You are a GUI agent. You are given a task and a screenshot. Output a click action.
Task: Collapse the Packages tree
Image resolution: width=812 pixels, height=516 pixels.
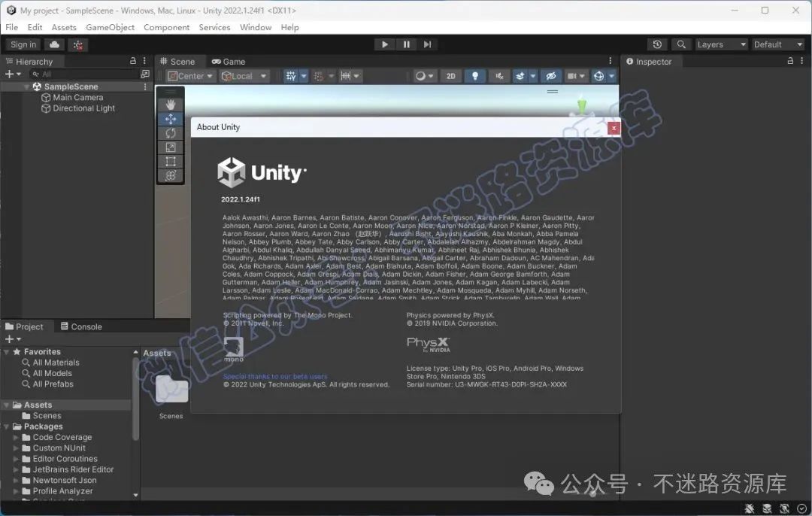pyautogui.click(x=6, y=427)
